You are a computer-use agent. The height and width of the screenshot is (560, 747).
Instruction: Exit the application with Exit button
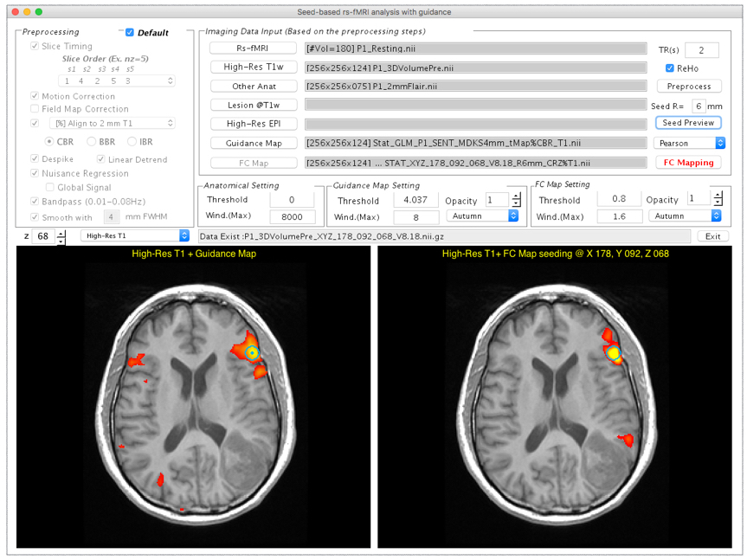click(x=712, y=235)
